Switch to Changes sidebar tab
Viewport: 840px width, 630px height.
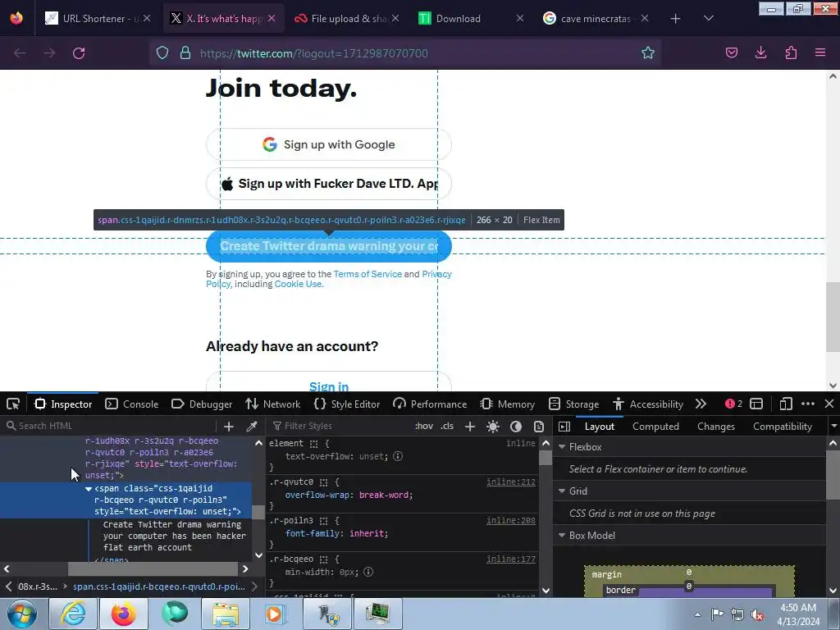[x=715, y=427]
